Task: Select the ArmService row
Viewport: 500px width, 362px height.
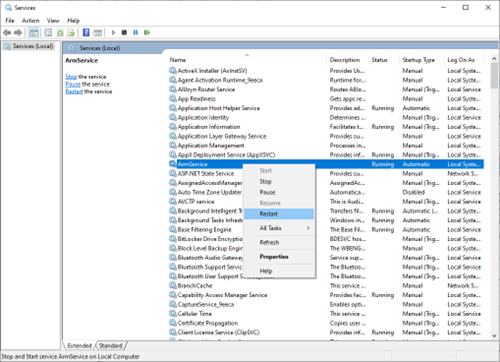Action: (326, 164)
